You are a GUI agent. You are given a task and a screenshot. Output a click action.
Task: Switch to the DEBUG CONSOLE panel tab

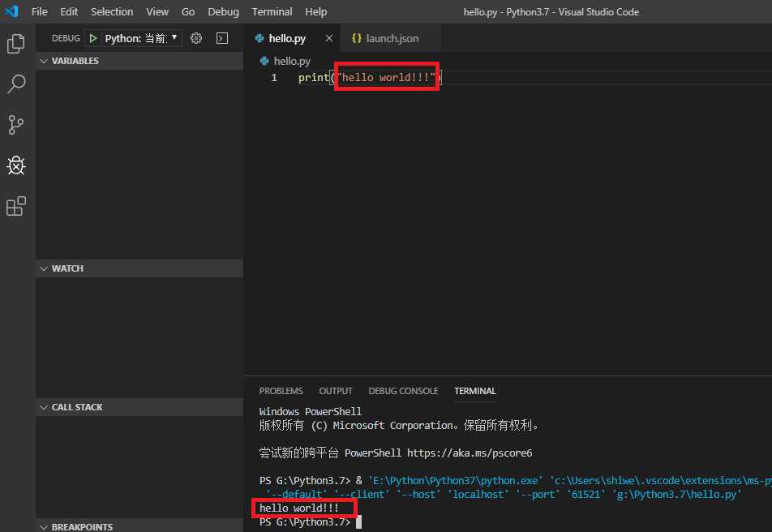point(403,391)
